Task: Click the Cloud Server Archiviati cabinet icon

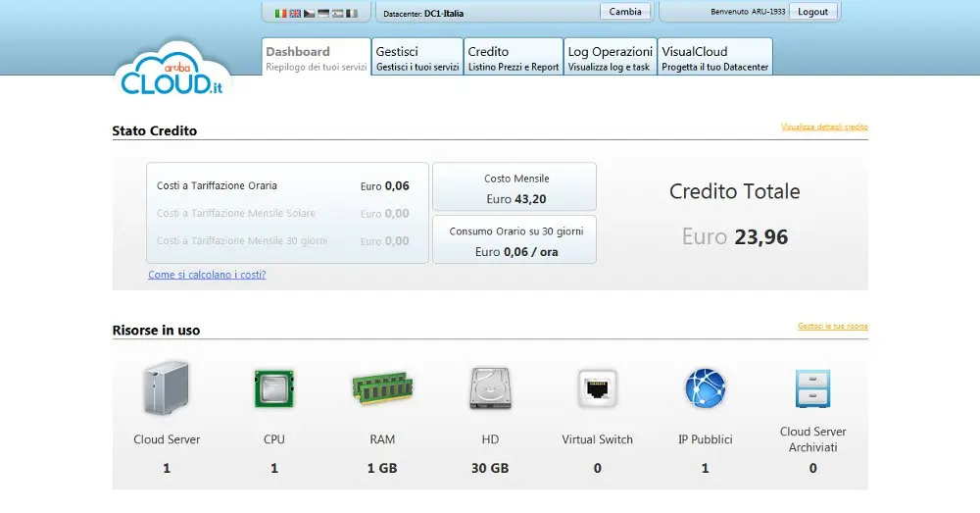Action: coord(812,388)
